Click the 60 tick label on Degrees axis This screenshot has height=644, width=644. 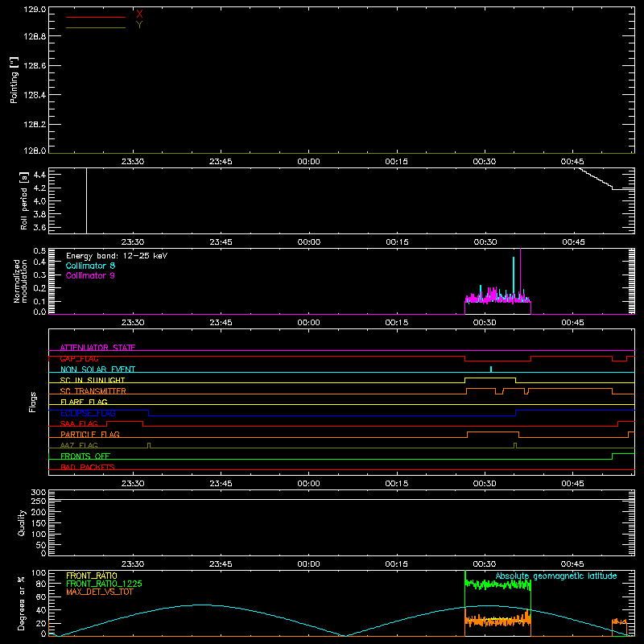[41, 597]
